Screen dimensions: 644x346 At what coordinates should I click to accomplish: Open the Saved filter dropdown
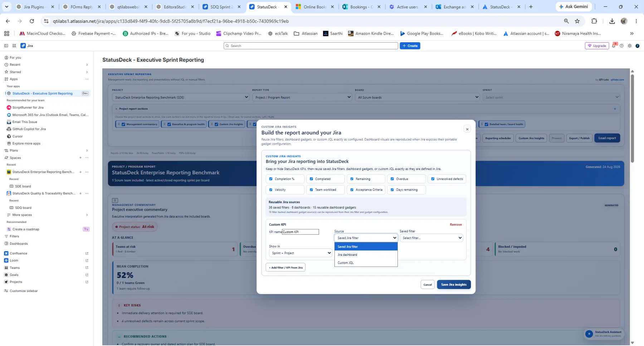tap(431, 238)
